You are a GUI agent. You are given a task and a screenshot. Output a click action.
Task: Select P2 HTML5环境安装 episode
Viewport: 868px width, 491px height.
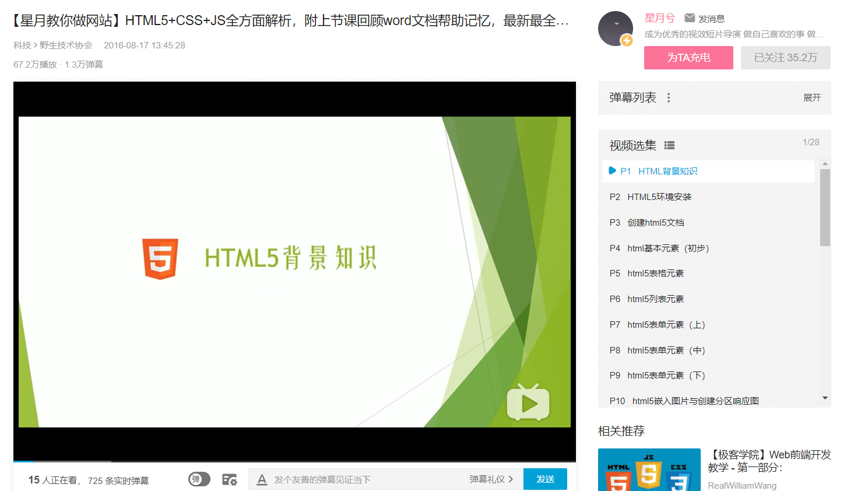point(708,197)
